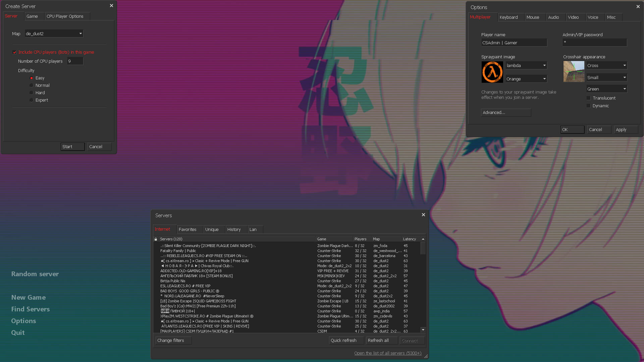Sort servers by Latency column header
644x362 pixels.
tap(411, 239)
